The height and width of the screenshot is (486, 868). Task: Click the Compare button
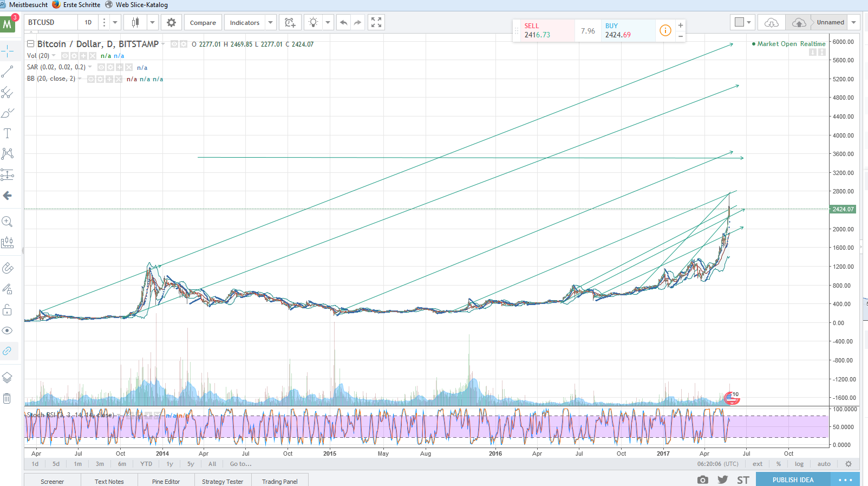[x=203, y=23]
